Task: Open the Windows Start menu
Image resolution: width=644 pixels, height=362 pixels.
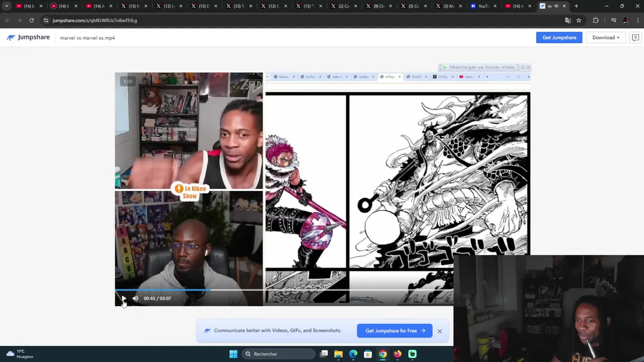Action: point(233,354)
